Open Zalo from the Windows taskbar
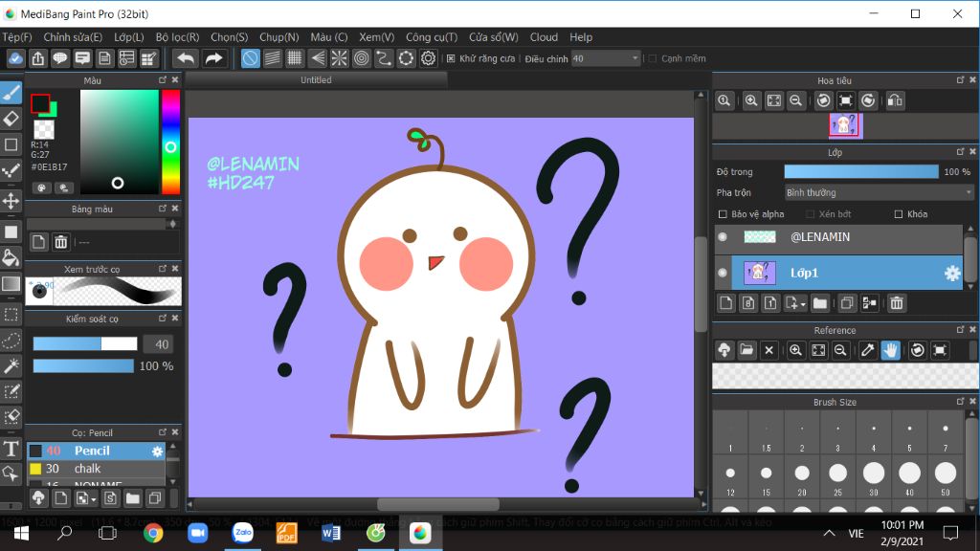 pos(242,533)
